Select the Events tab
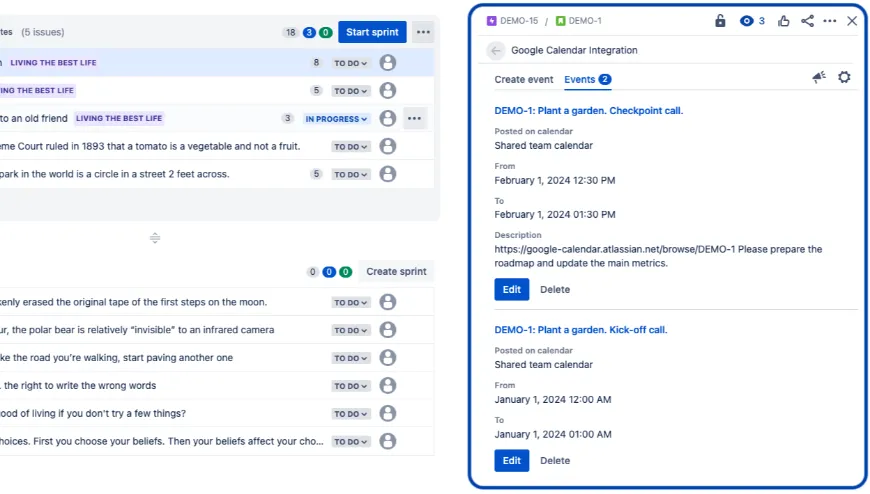The height and width of the screenshot is (494, 870). [588, 79]
